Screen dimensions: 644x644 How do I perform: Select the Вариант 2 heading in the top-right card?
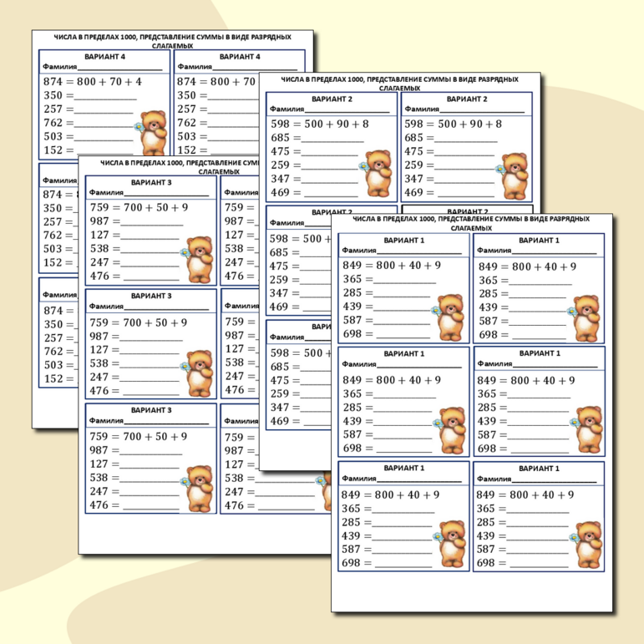point(467,99)
